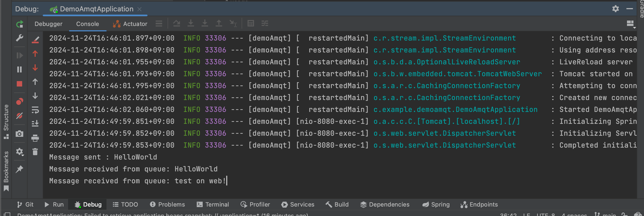
Task: Stop the application with the red square
Action: pyautogui.click(x=19, y=84)
